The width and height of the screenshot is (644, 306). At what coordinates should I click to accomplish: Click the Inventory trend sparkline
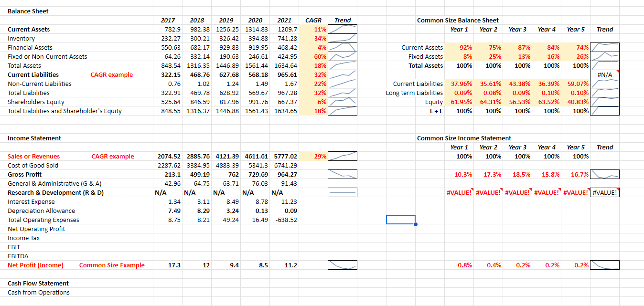pyautogui.click(x=343, y=38)
